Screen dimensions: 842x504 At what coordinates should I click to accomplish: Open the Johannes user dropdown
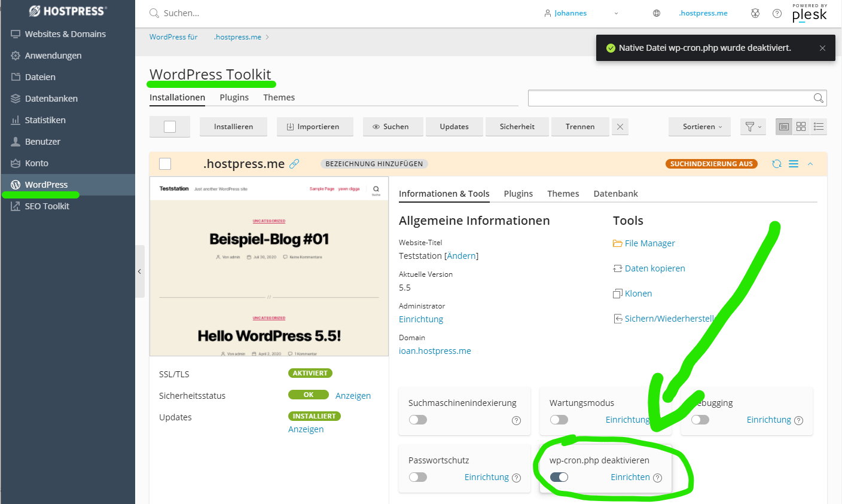tap(581, 13)
